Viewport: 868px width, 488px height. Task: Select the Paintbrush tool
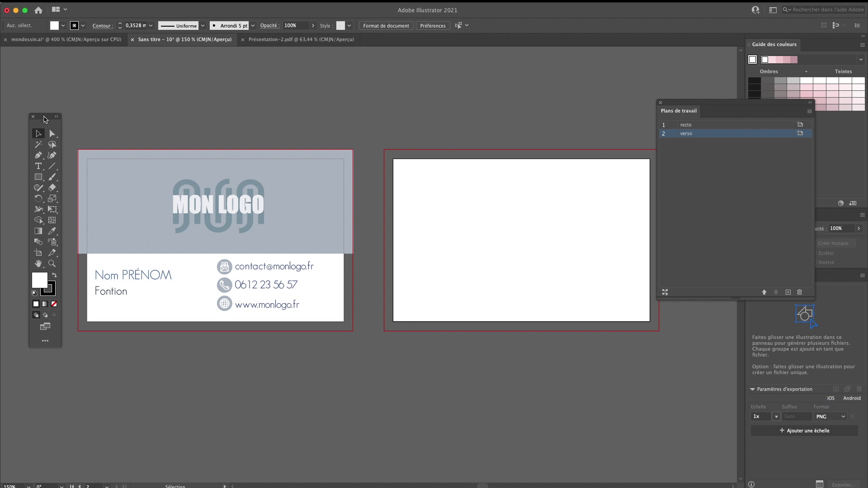(52, 177)
